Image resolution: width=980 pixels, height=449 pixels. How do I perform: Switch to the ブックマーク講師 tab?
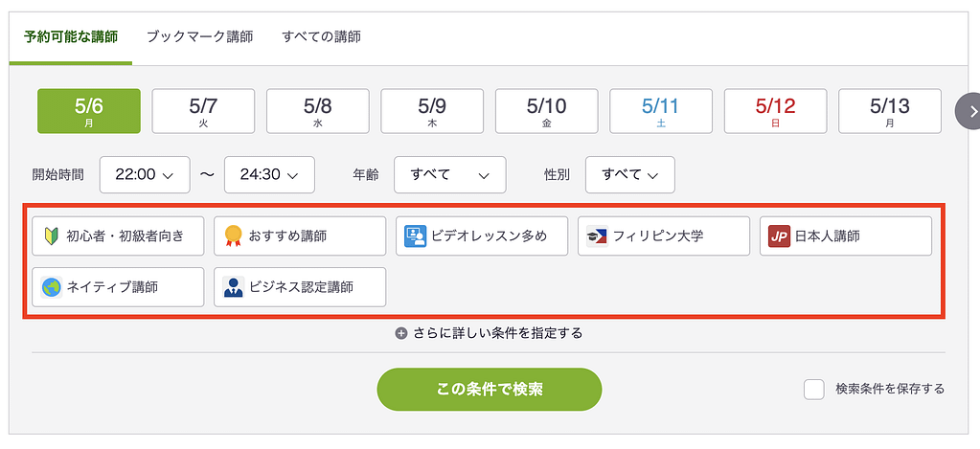199,37
